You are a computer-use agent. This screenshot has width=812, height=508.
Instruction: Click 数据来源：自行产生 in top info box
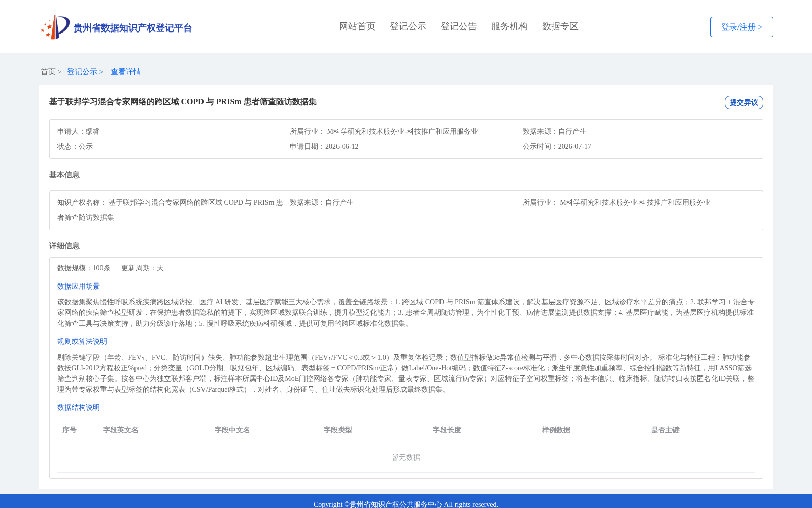(555, 131)
